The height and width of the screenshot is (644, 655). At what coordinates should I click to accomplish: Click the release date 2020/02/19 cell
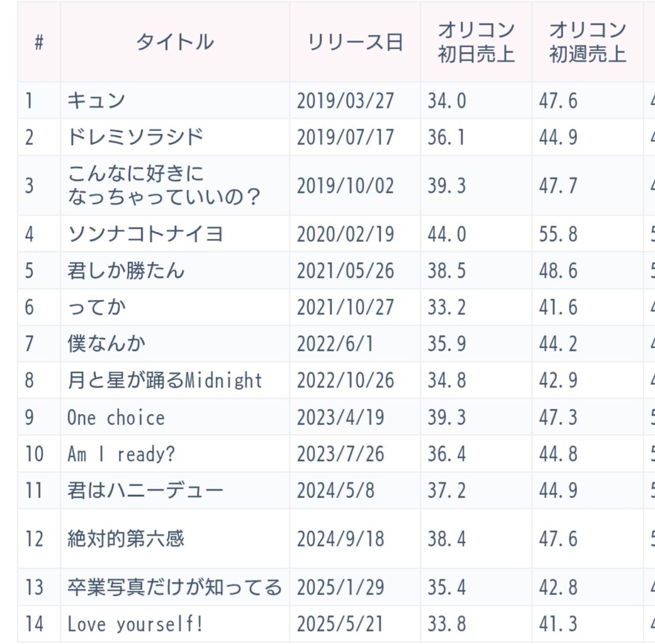(x=355, y=233)
